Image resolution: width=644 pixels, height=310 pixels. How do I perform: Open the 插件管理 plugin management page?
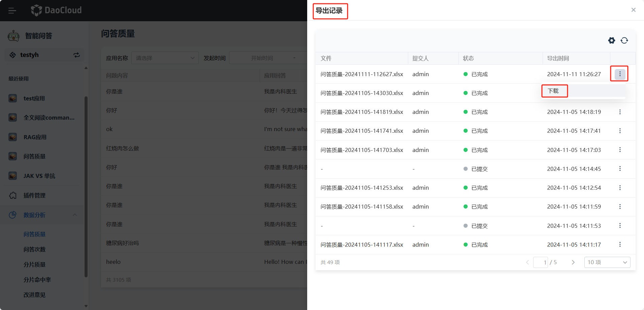click(x=34, y=195)
